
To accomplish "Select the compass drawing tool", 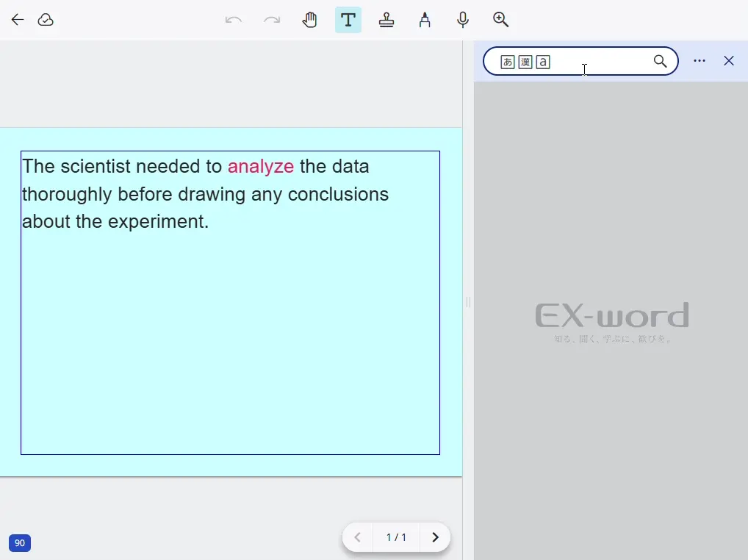I will point(425,20).
